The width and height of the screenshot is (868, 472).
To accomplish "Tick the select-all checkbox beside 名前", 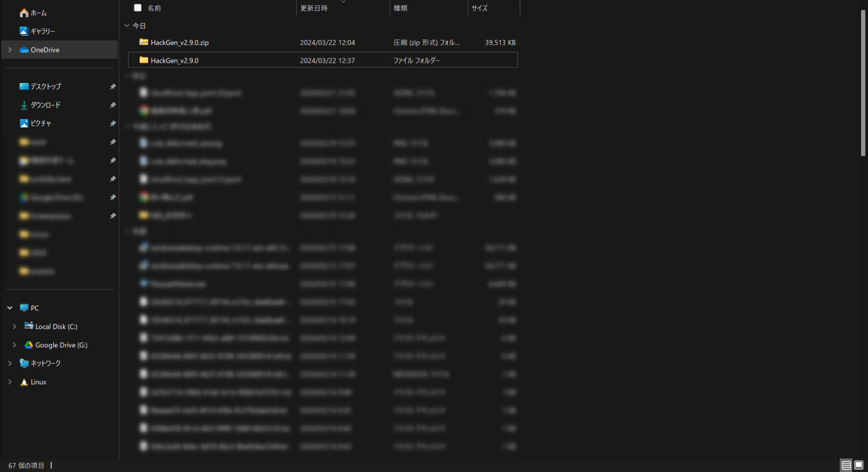I will [138, 8].
